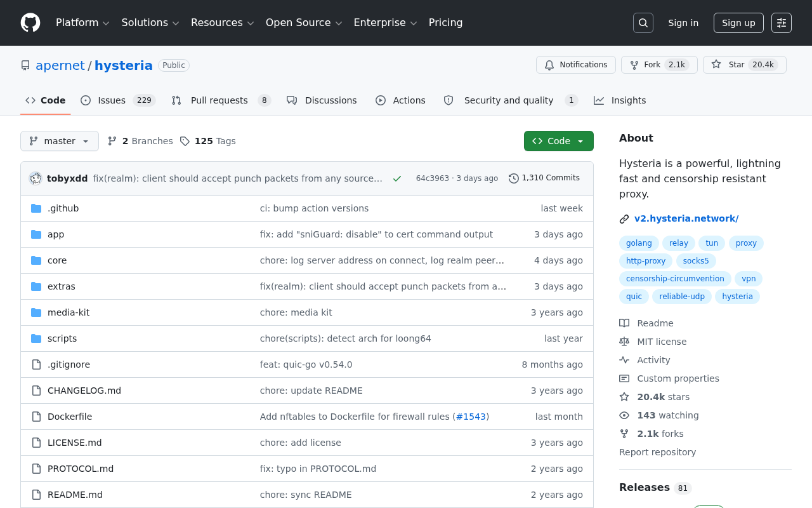Image resolution: width=812 pixels, height=508 pixels.
Task: Click the folder icon beside media-kit
Action: click(x=36, y=312)
